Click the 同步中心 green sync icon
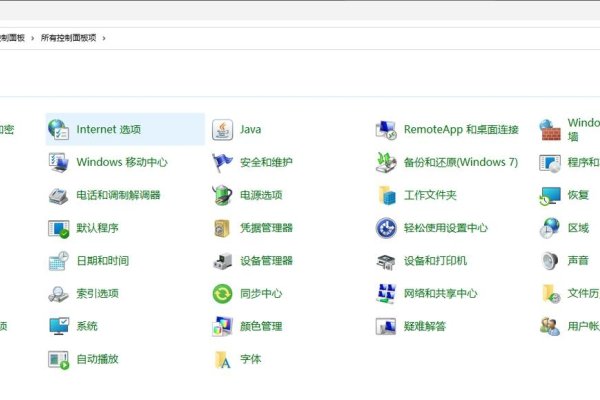Viewport: 600px width, 400px height. coord(222,294)
